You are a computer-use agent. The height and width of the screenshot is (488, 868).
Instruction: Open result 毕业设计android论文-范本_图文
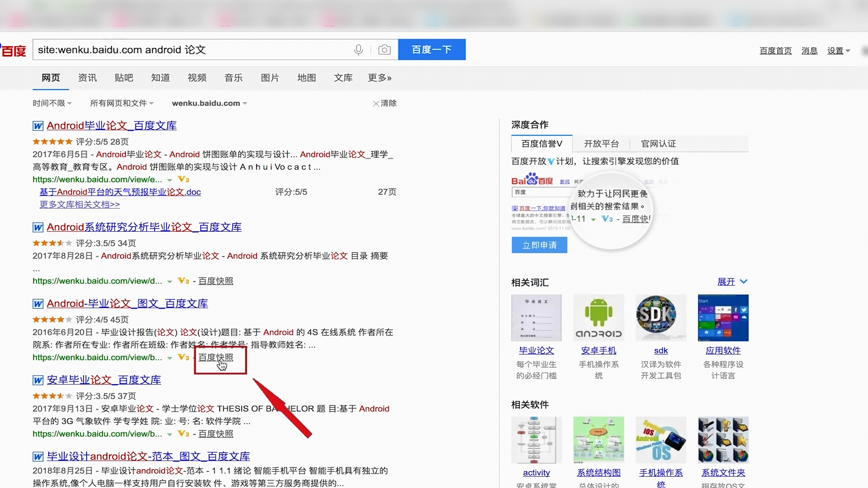[149, 457]
